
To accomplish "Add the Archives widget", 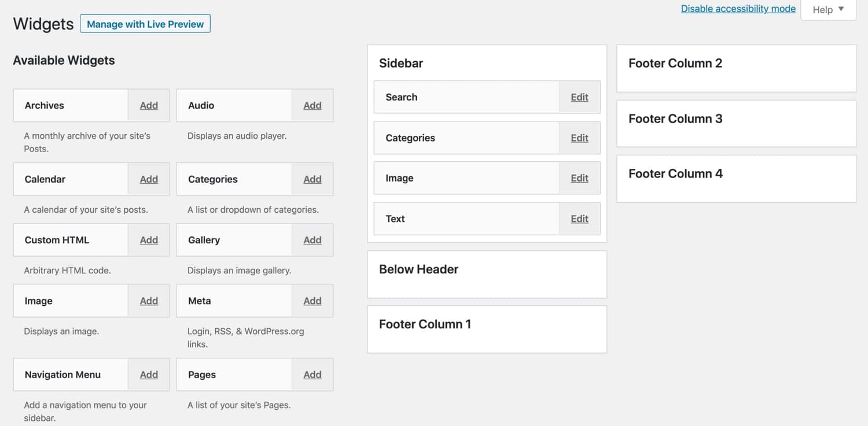I will (148, 105).
